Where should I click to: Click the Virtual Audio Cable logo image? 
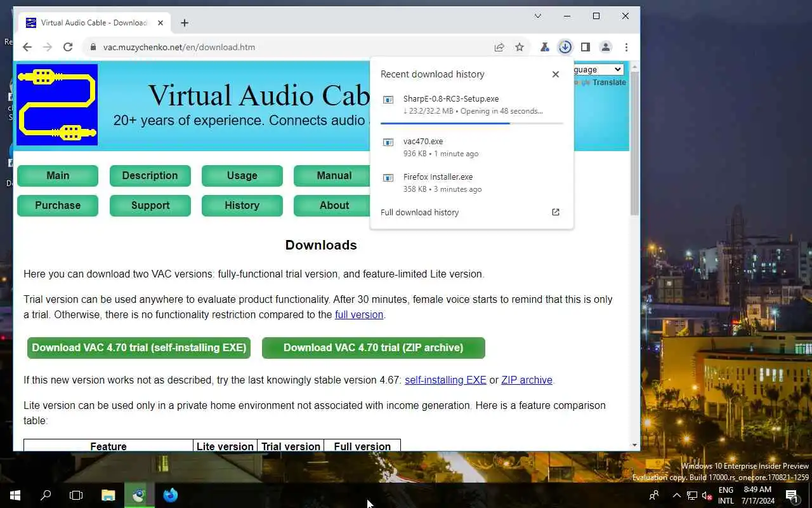57,105
